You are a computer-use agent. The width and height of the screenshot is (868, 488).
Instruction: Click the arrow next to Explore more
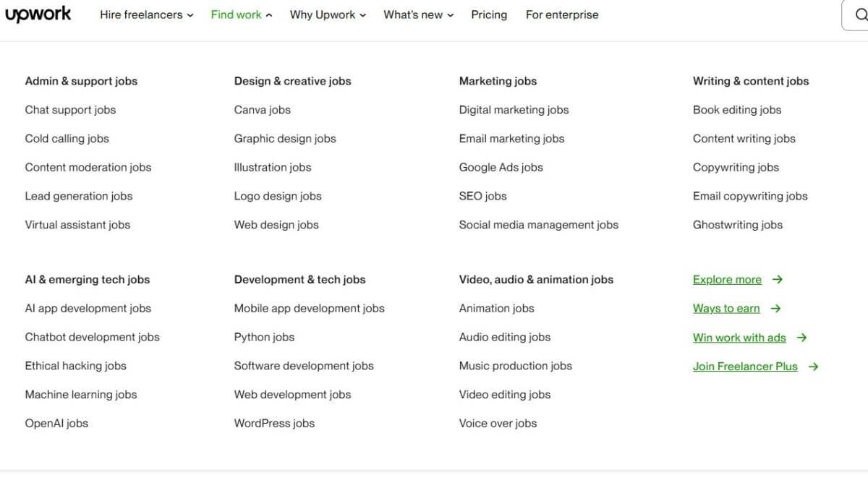click(778, 280)
